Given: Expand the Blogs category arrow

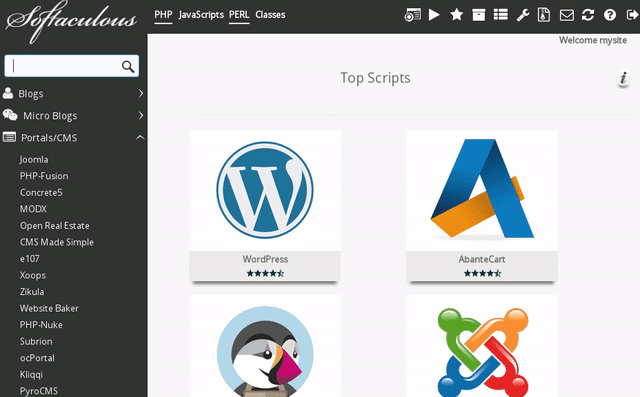Looking at the screenshot, I should 140,93.
